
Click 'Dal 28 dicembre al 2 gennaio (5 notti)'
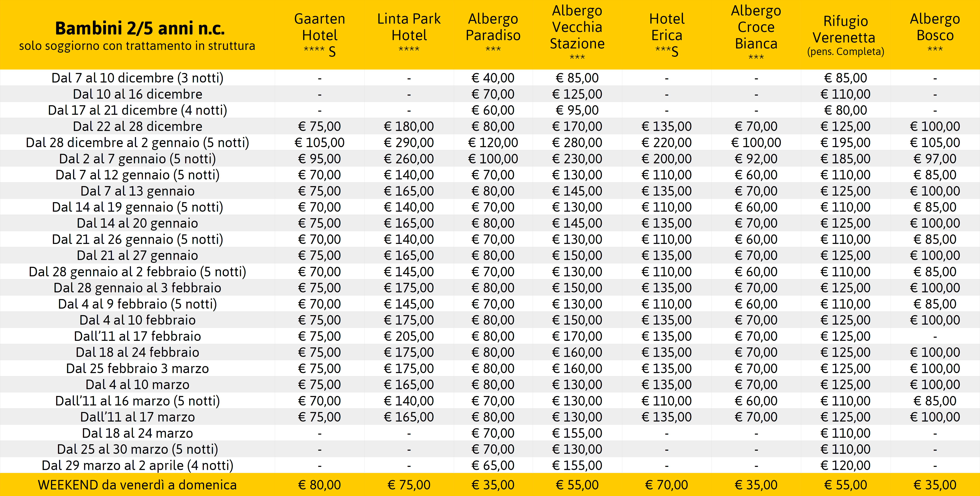click(x=137, y=143)
